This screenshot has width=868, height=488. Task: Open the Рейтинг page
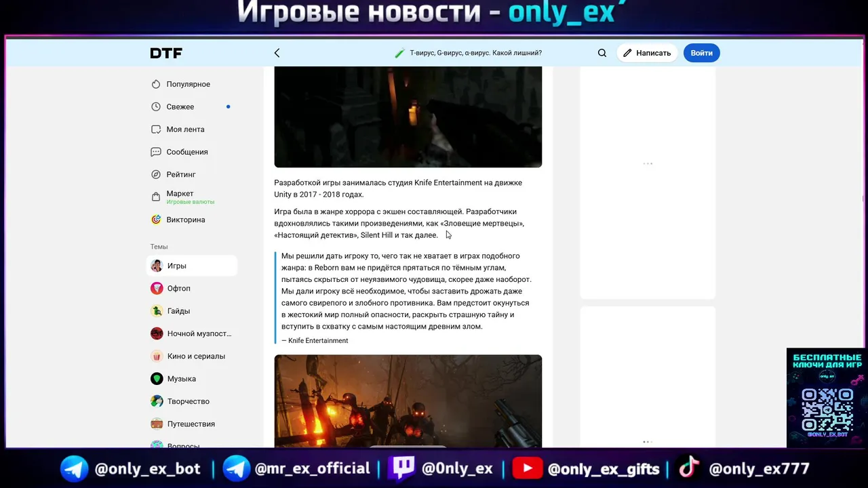click(x=181, y=174)
